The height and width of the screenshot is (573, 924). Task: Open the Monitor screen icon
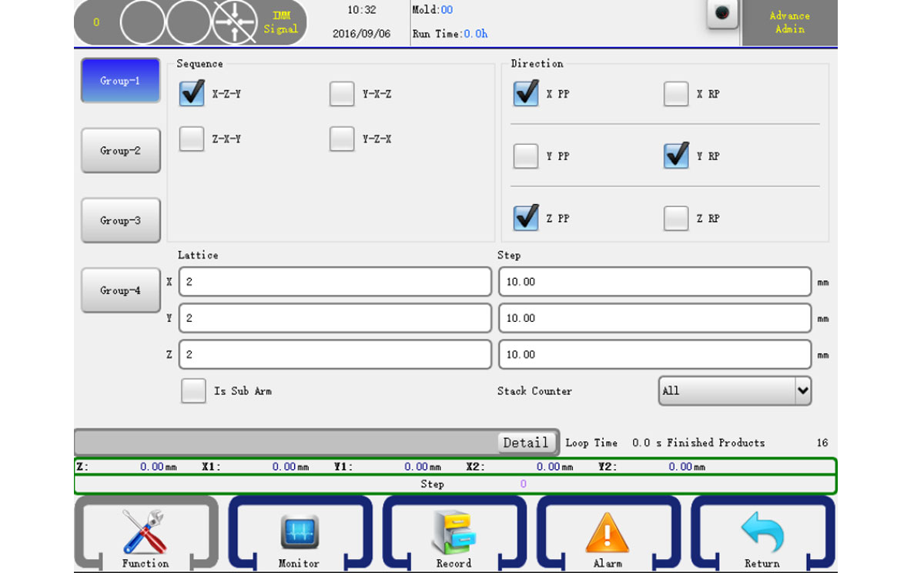[x=300, y=533]
